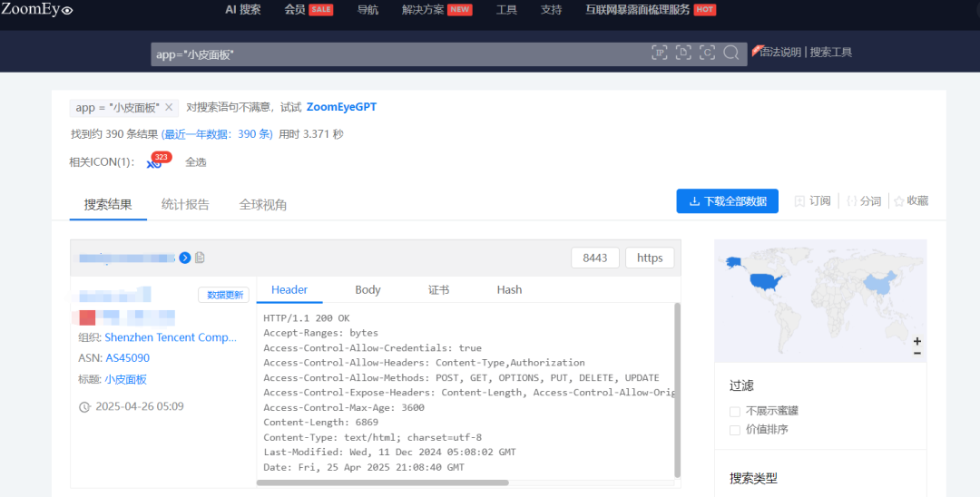Screen dimensions: 980x497
Task: Click the 订阅 button
Action: 812,201
